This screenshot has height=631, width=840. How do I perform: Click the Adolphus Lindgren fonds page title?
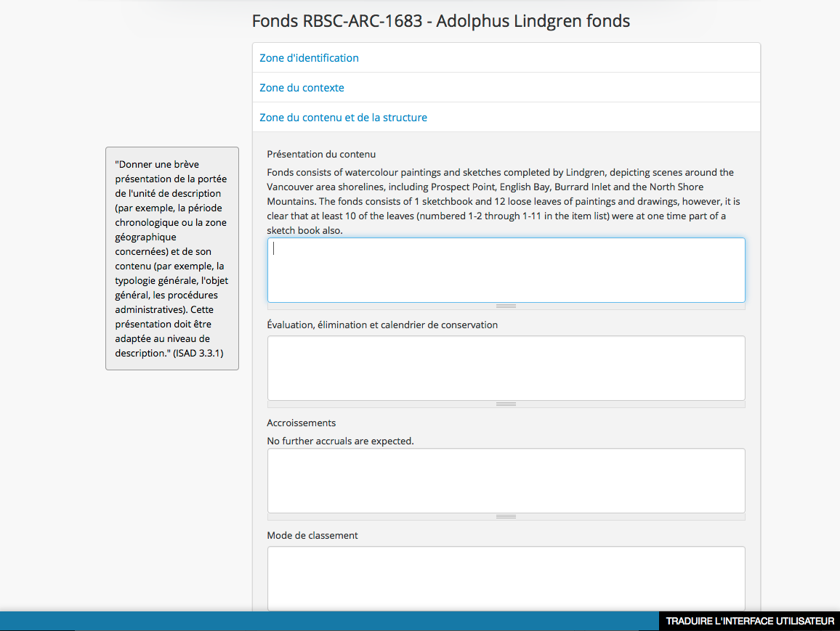tap(440, 21)
